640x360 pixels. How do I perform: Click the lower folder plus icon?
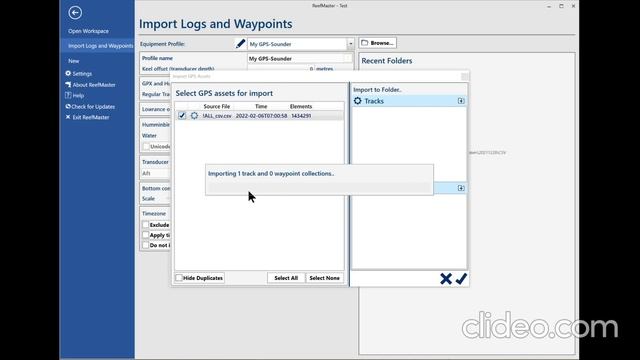pos(461,188)
